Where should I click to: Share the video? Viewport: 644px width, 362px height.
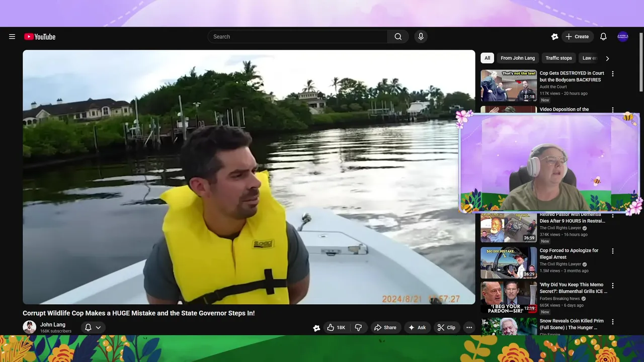(385, 327)
